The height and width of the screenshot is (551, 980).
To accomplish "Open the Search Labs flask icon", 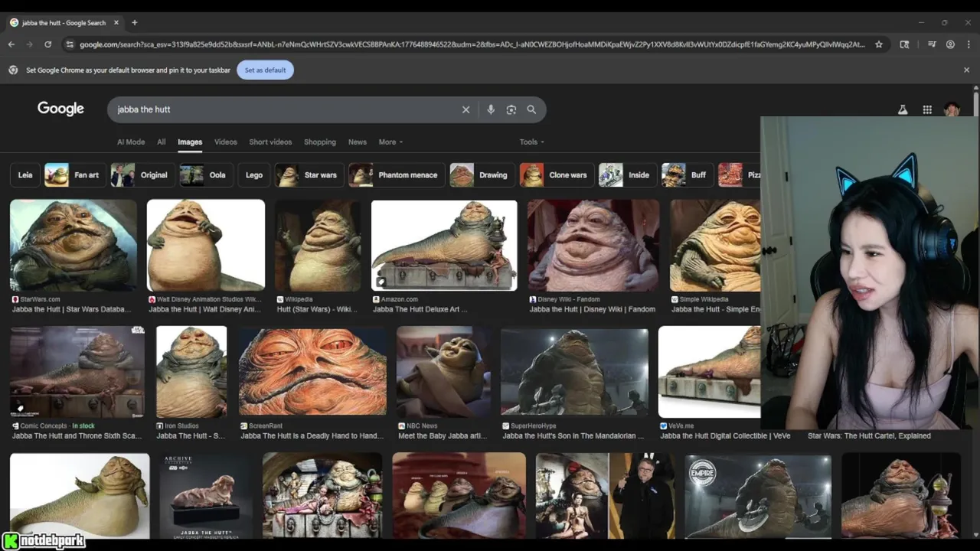I will [903, 109].
